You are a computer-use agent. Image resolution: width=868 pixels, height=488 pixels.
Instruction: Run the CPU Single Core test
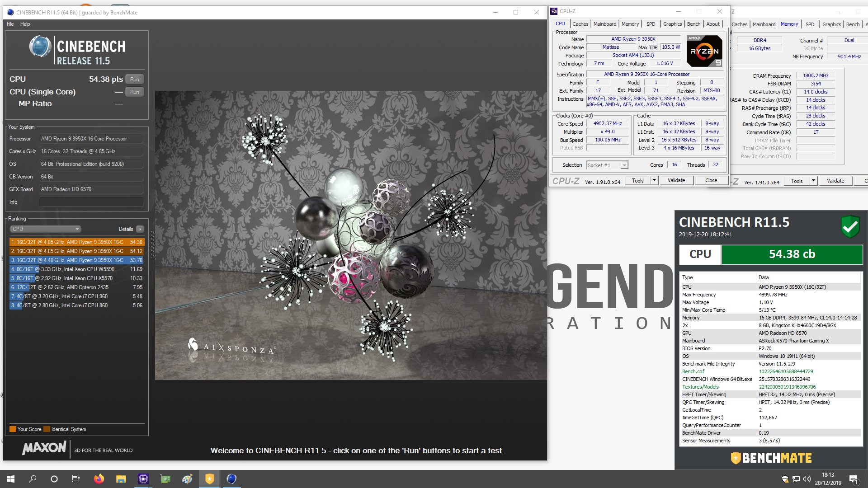[134, 92]
